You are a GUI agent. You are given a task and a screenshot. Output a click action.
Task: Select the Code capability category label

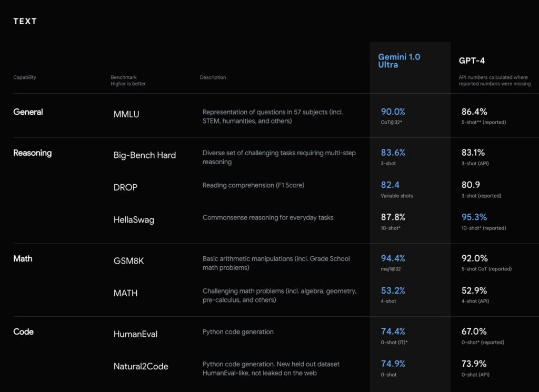[23, 331]
